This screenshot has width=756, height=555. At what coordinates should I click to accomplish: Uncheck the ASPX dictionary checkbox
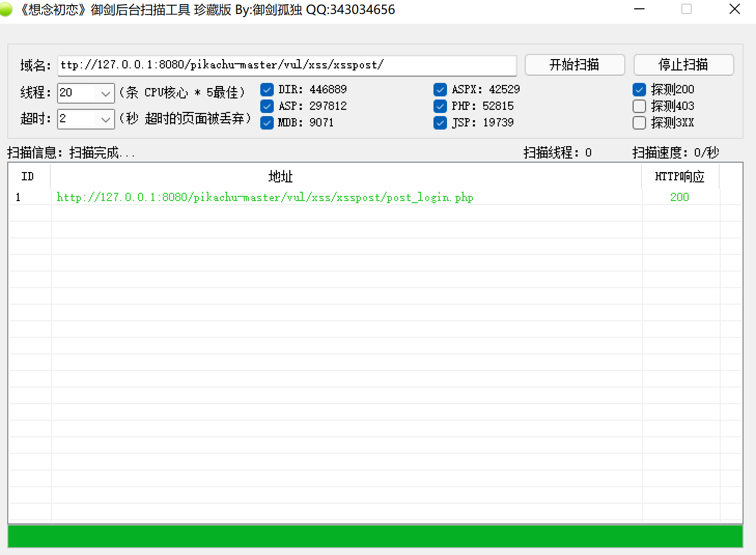pos(440,90)
